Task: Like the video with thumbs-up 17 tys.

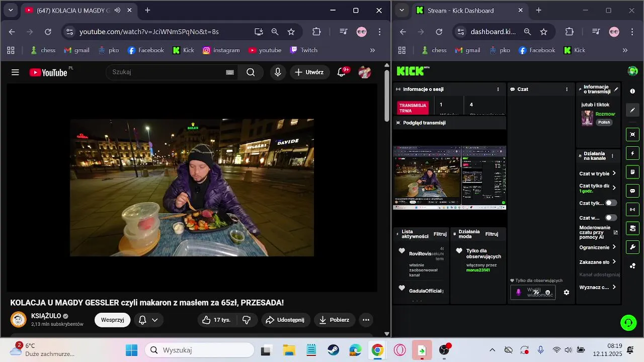Action: coord(216,320)
